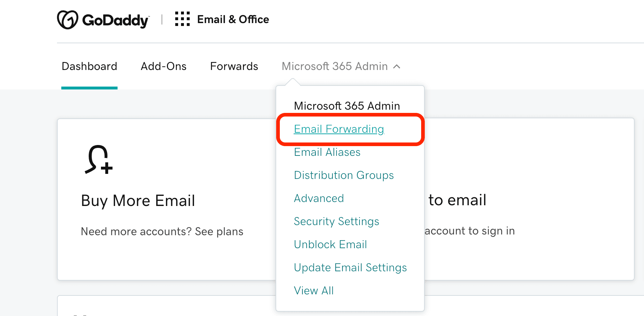Select the Advanced menu option
The width and height of the screenshot is (644, 316).
319,198
